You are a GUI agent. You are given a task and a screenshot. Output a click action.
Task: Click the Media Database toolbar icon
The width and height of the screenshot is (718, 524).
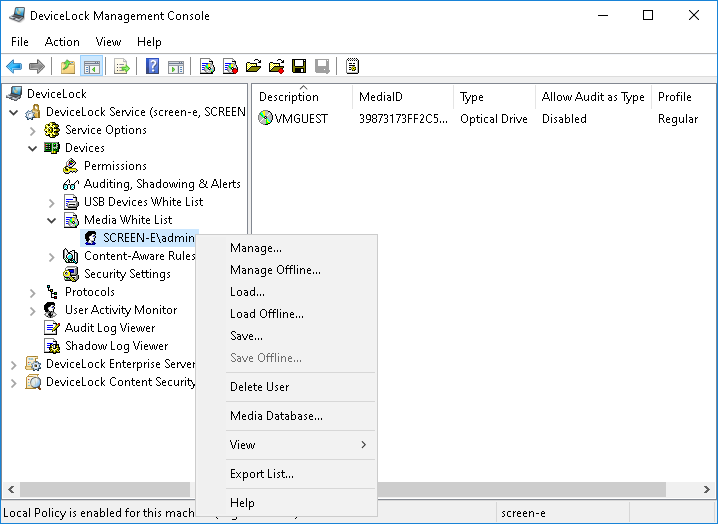click(352, 67)
